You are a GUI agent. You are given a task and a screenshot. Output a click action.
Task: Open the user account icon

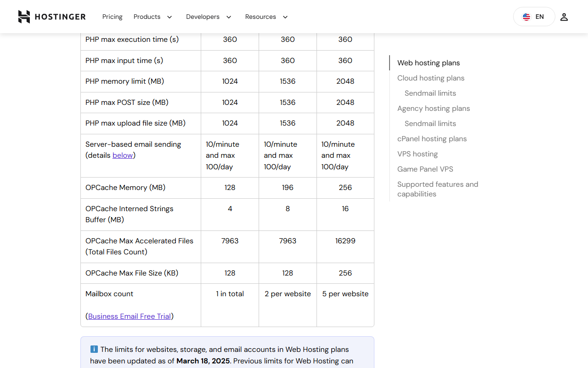click(564, 17)
